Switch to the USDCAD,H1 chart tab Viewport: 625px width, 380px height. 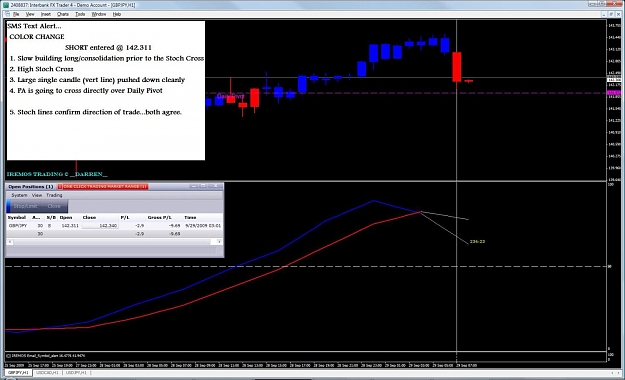click(x=47, y=372)
